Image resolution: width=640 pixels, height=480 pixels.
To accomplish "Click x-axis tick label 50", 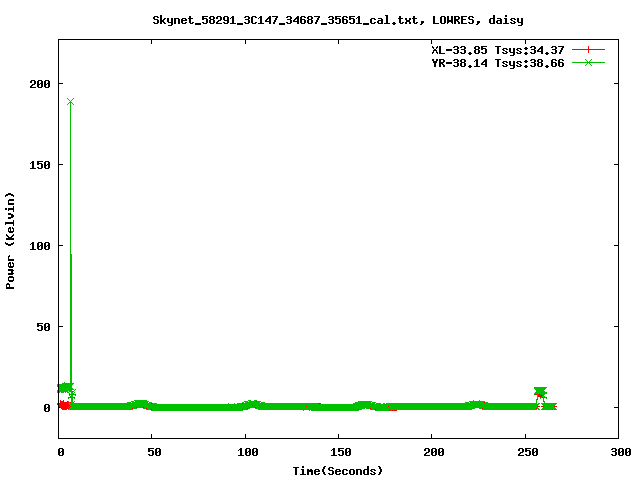I will (x=154, y=452).
